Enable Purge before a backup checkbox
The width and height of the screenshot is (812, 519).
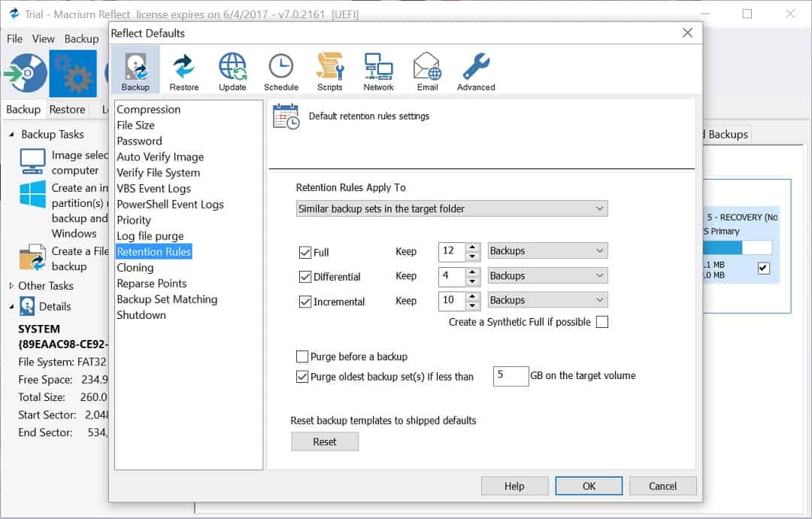[x=302, y=357]
